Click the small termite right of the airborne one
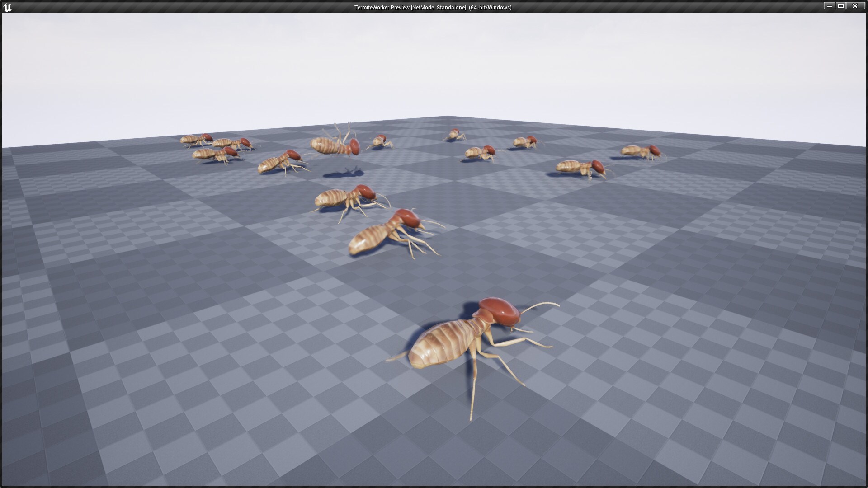Image resolution: width=868 pixels, height=488 pixels. point(379,141)
